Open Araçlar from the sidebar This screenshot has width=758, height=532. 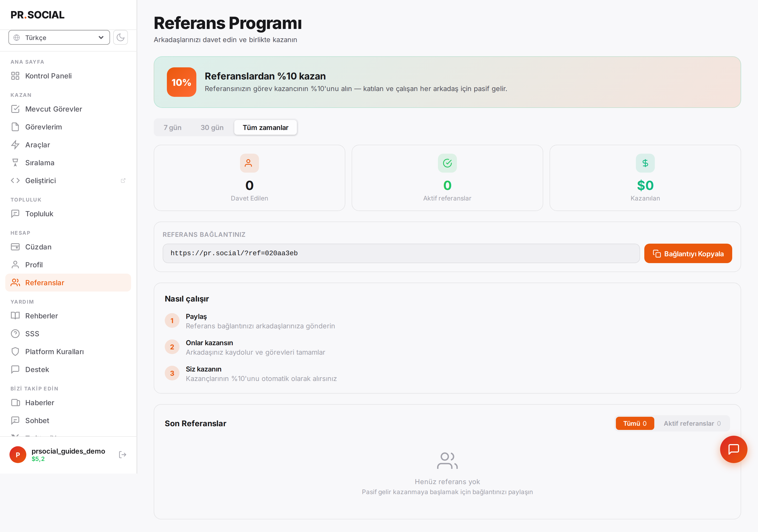tap(68, 144)
